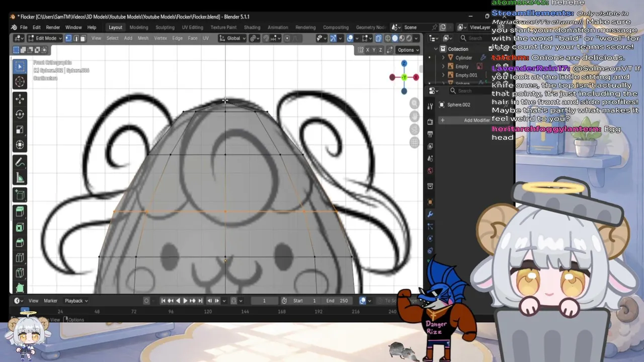Switch to face select mode
The height and width of the screenshot is (362, 644).
(x=83, y=38)
